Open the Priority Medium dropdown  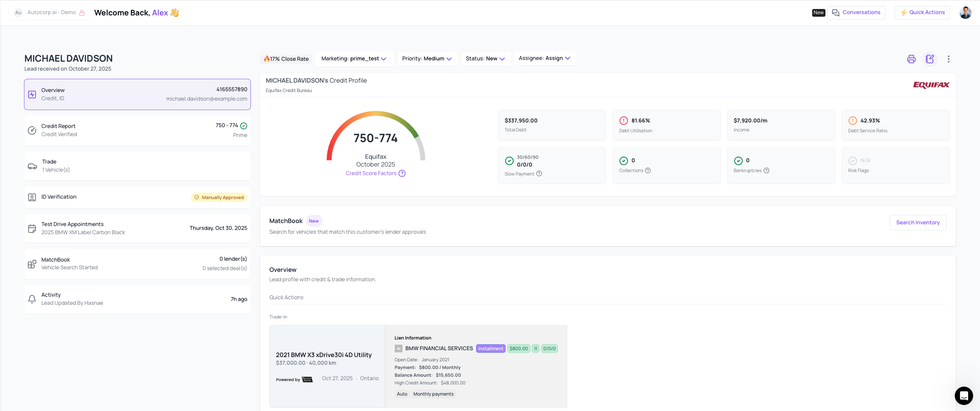pos(427,59)
